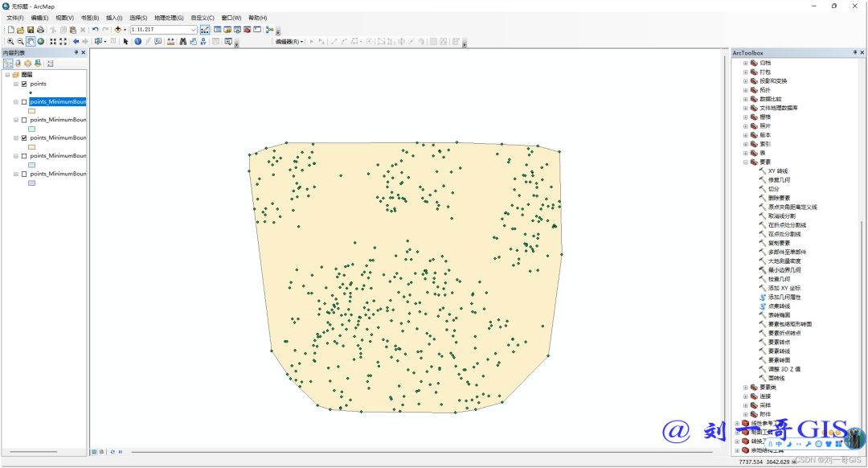Click List By Visibility icon

click(27, 64)
